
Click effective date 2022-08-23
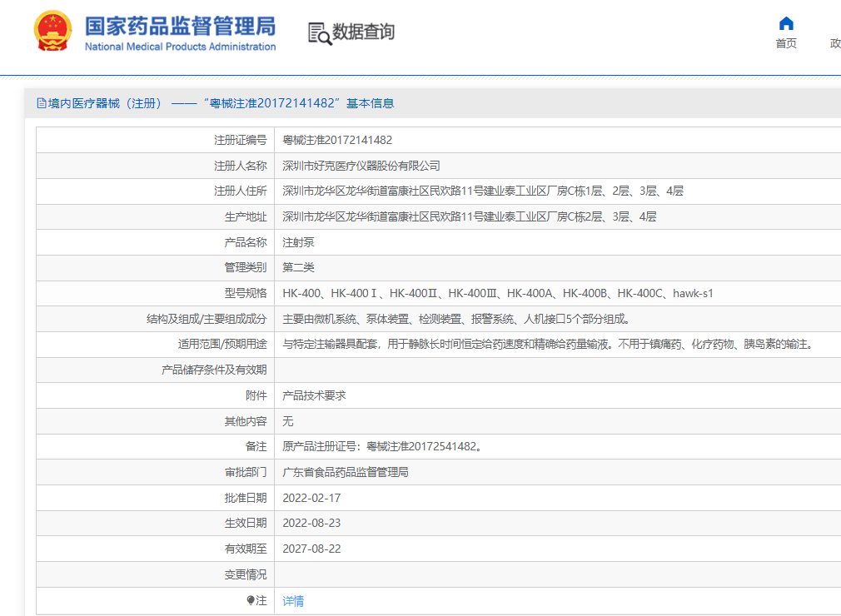tap(311, 524)
